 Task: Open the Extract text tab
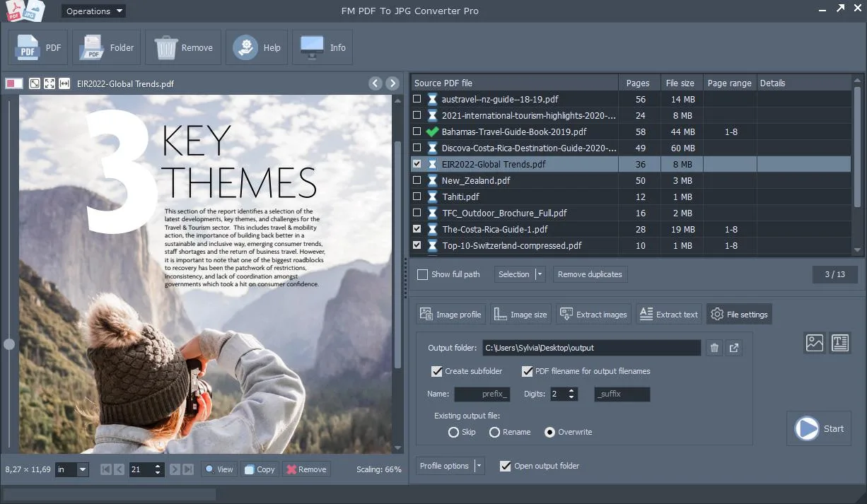(669, 315)
